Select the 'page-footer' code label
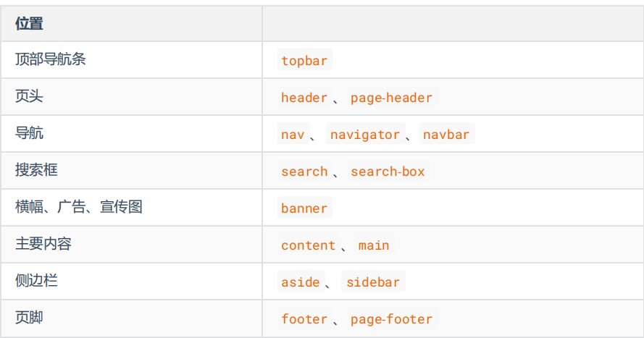The image size is (644, 338). (391, 319)
